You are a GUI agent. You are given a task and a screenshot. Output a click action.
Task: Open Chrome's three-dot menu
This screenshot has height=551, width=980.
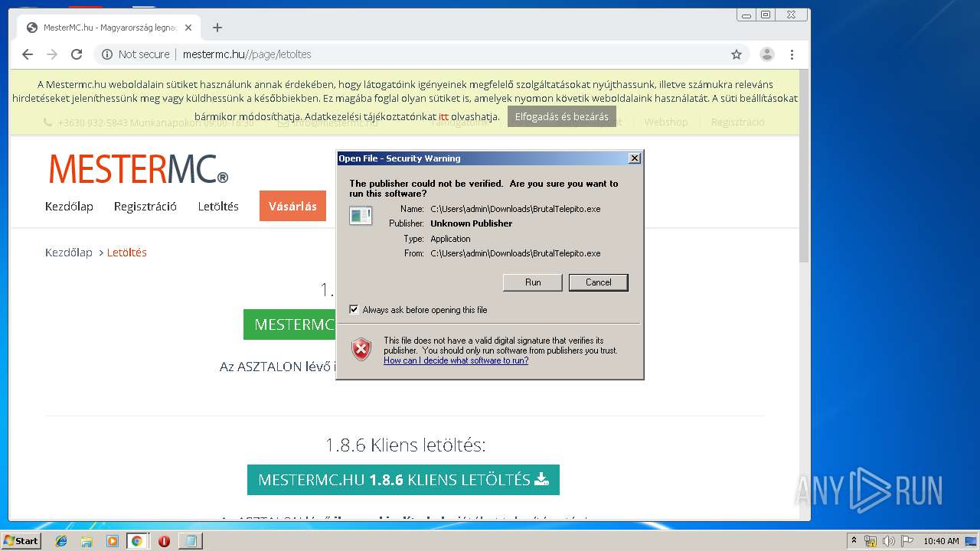tap(792, 54)
